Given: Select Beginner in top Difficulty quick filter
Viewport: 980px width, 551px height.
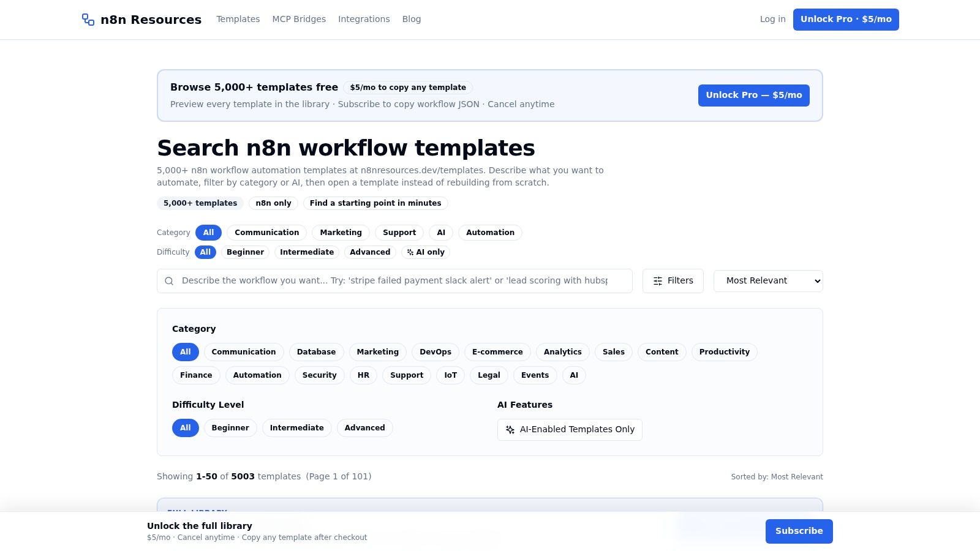Looking at the screenshot, I should tap(245, 252).
